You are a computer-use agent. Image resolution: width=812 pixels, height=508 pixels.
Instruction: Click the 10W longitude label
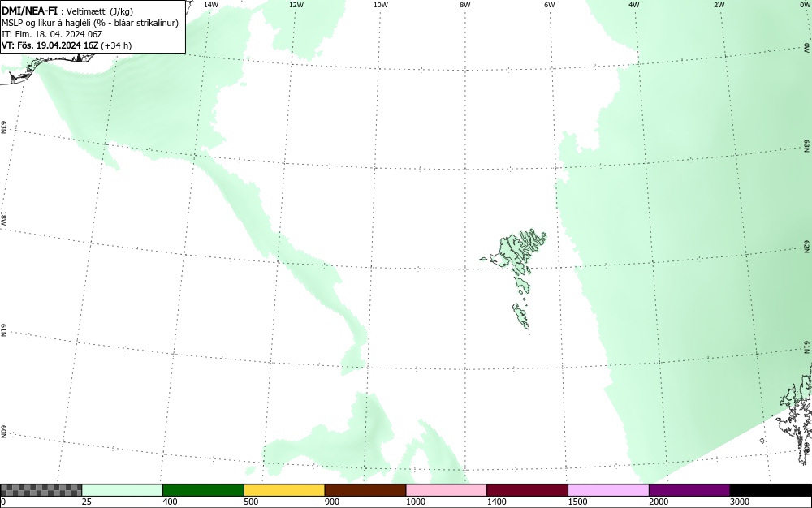click(381, 5)
